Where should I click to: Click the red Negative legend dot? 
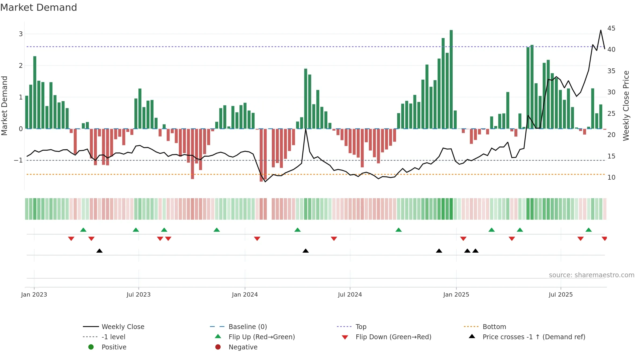coord(218,347)
